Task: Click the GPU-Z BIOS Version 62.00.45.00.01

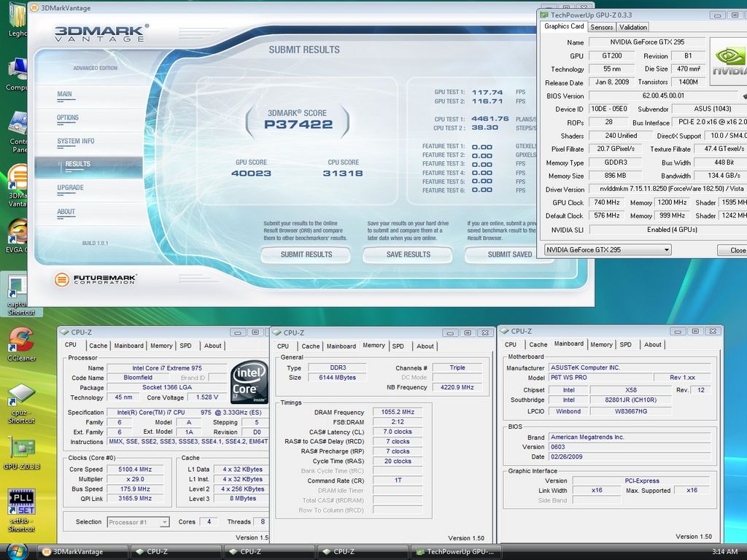Action: point(663,96)
